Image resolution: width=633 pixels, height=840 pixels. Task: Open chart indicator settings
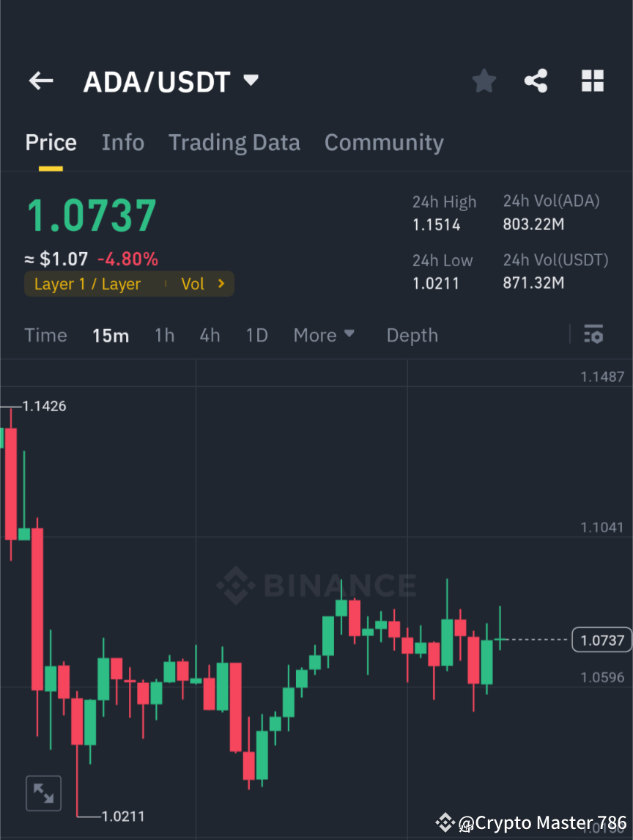pyautogui.click(x=593, y=335)
